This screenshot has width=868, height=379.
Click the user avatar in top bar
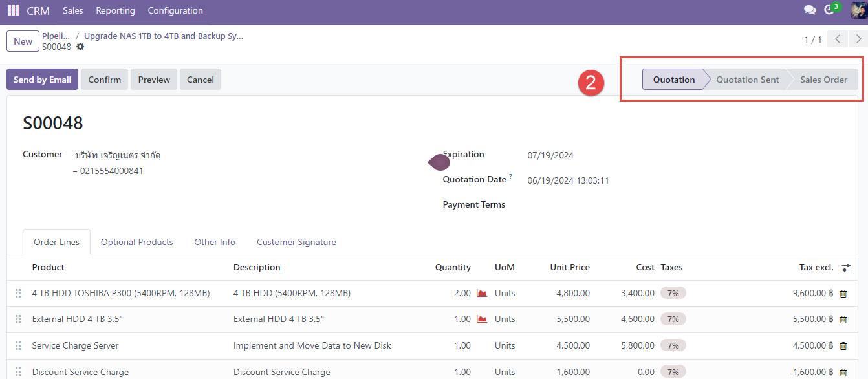point(858,10)
